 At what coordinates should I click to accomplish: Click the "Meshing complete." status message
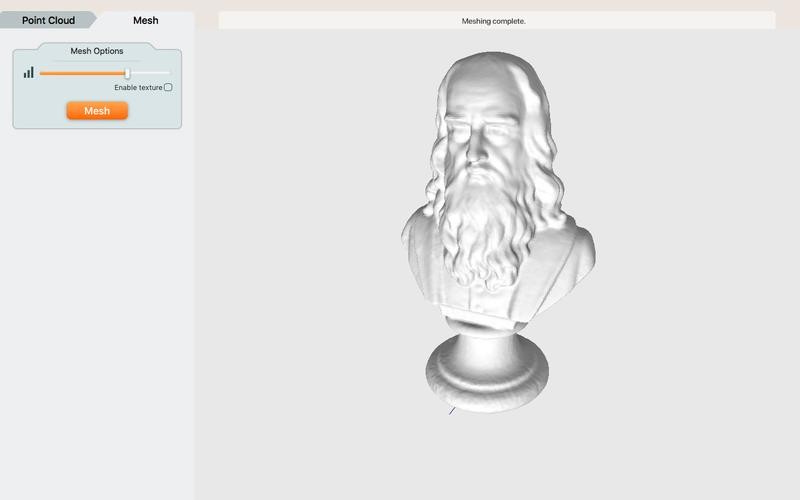493,21
